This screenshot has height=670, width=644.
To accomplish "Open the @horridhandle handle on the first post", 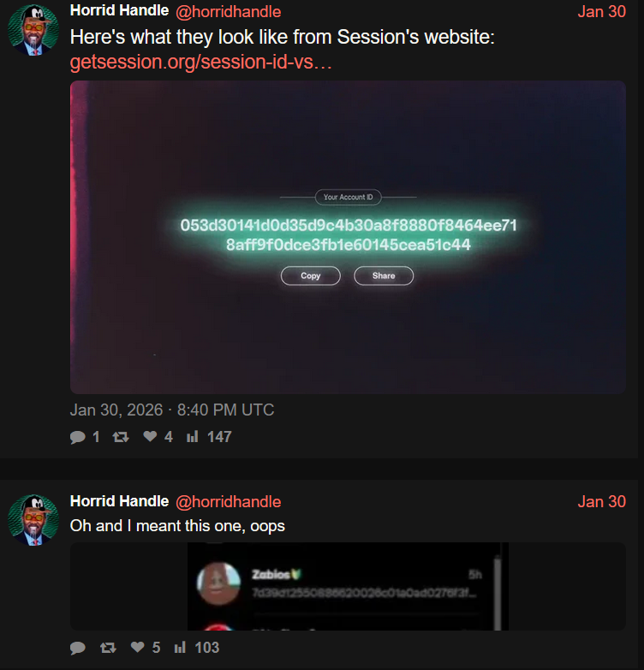I will [228, 12].
